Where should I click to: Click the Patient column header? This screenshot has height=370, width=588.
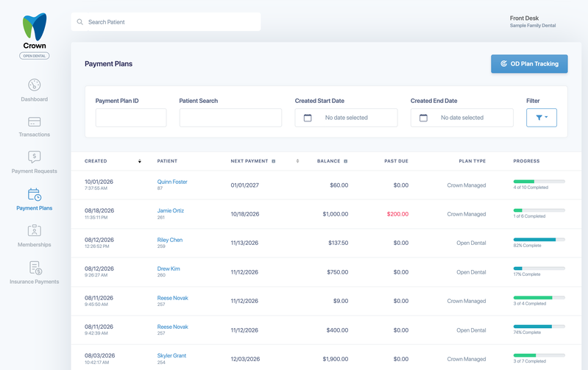click(167, 161)
